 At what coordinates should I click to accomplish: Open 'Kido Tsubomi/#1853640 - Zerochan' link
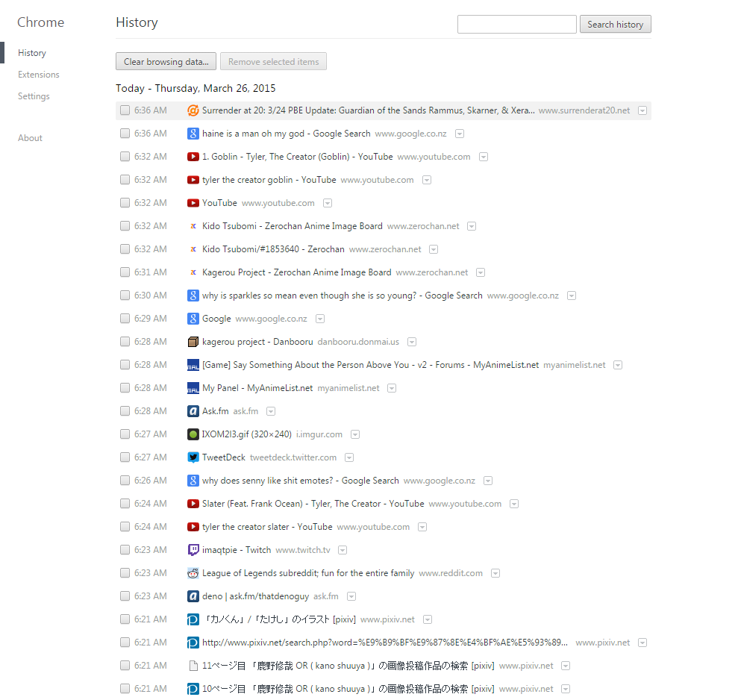(273, 249)
